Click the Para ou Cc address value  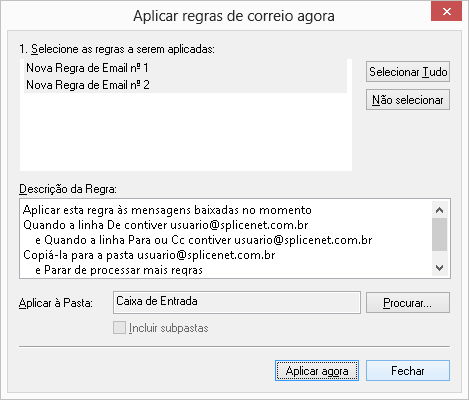(303, 240)
